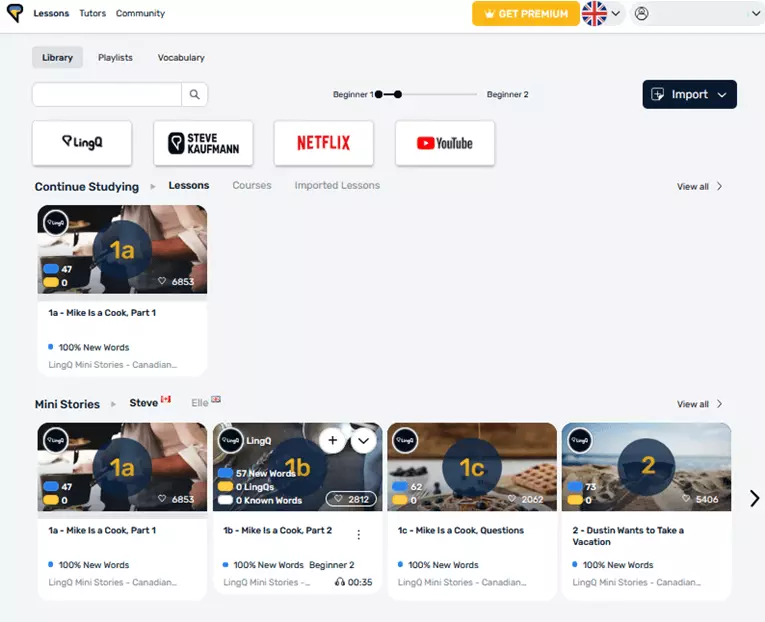This screenshot has height=622, width=765.
Task: Switch to the Elle British narrator option
Action: pyautogui.click(x=205, y=402)
